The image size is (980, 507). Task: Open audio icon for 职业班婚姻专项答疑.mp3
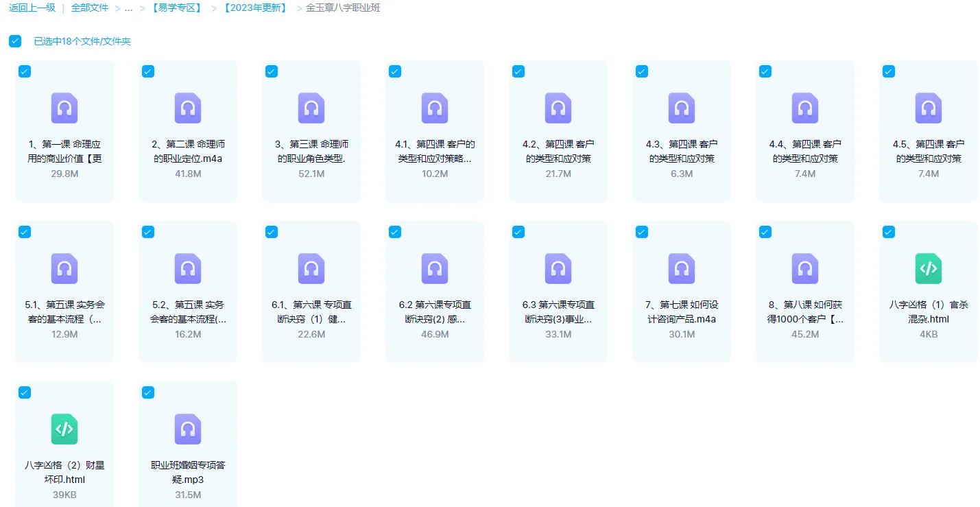click(x=188, y=429)
